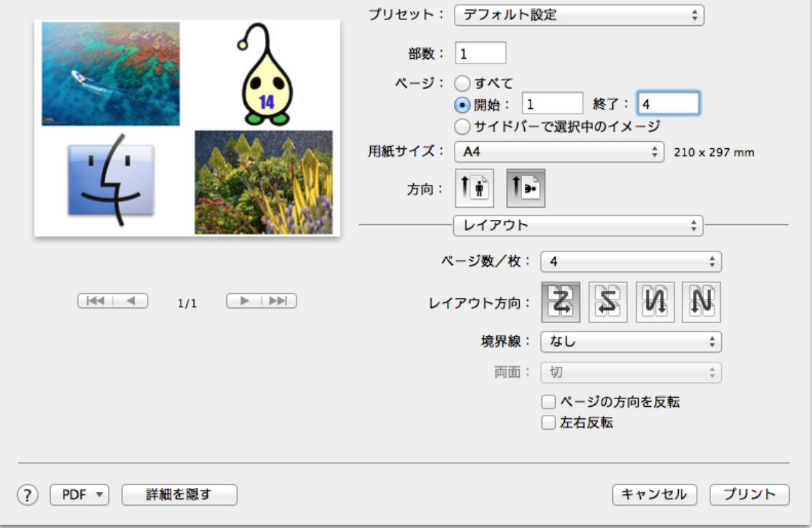Click the 210 x 297 mm size text
Screen dimensions: 812x528
tap(714, 153)
